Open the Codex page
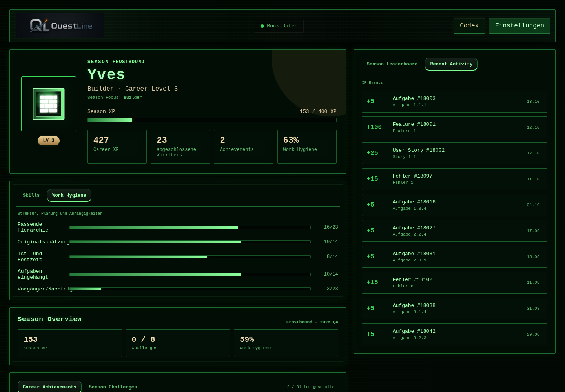The image size is (565, 392). (469, 26)
